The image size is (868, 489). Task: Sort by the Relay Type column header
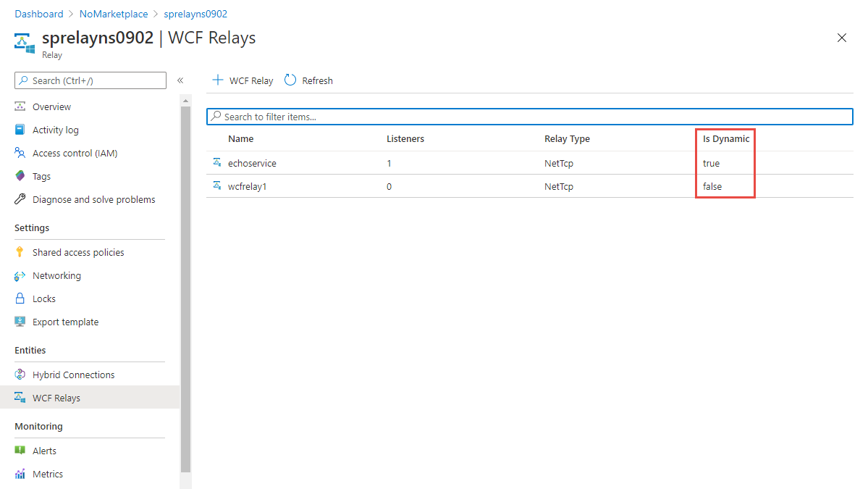point(567,138)
